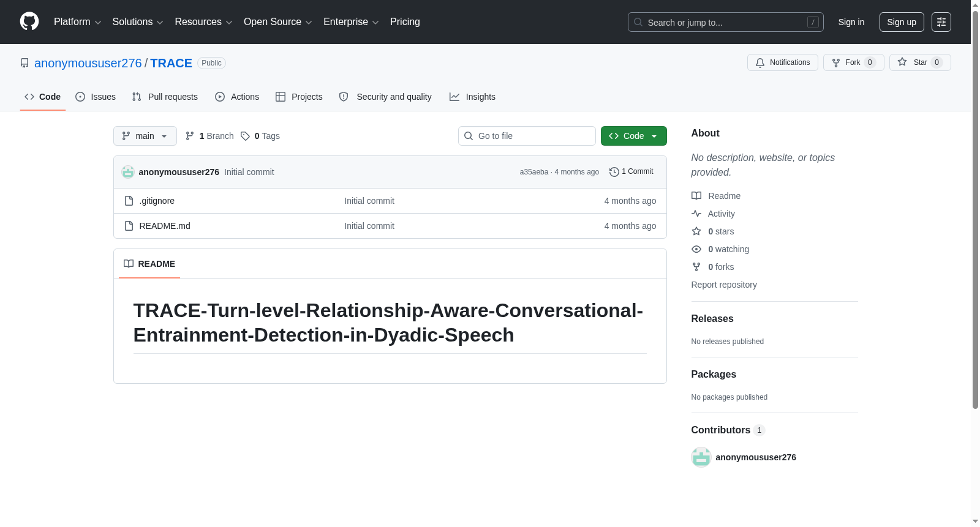Screen dimensions: 980x527
Task: Switch to the Code tab
Action: [42, 97]
